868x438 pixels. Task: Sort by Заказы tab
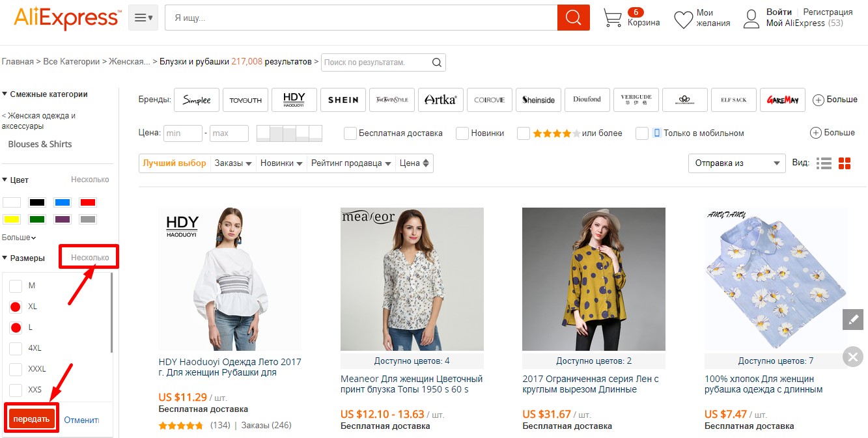coord(233,163)
